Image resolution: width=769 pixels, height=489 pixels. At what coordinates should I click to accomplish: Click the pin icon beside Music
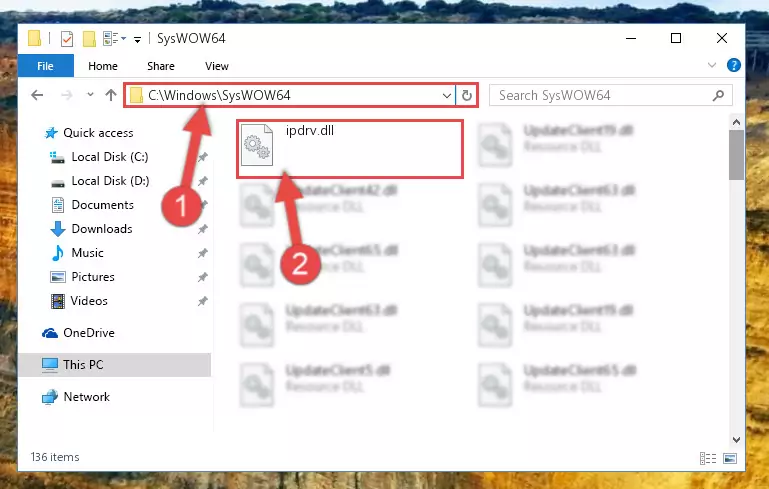pos(202,253)
